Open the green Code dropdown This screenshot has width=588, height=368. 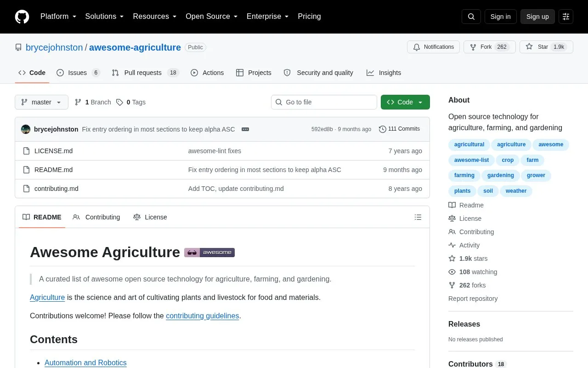[405, 102]
